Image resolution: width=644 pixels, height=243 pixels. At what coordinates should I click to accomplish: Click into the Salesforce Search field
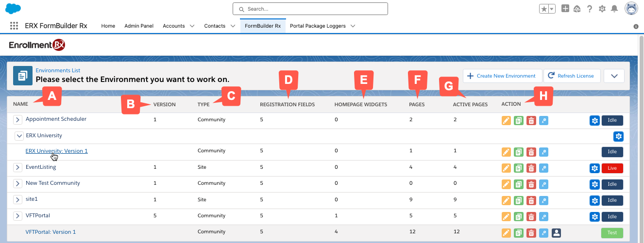[x=310, y=9]
